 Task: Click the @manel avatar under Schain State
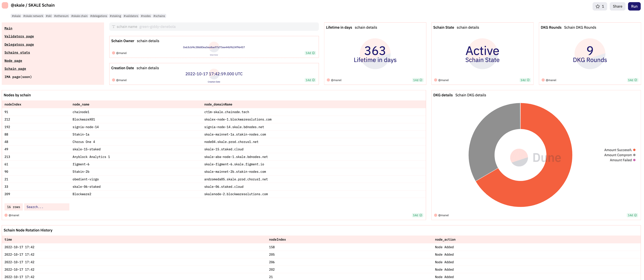(x=436, y=80)
